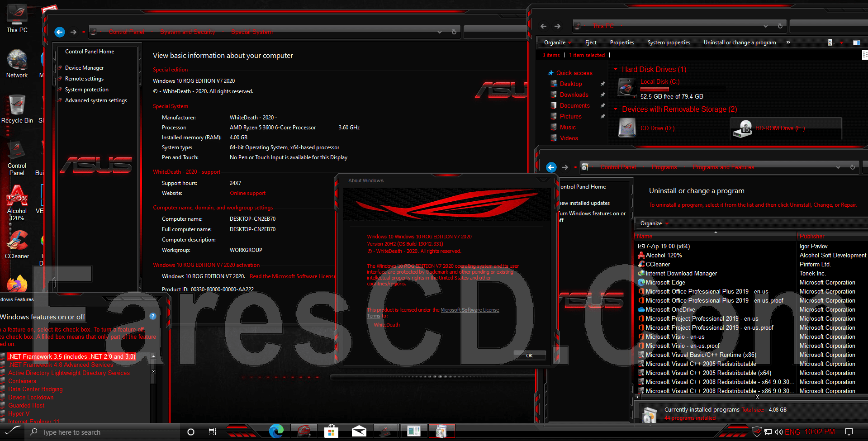Viewport: 868px width, 441px height.
Task: Open Organize dropdown in Programs and Features
Action: pos(654,223)
